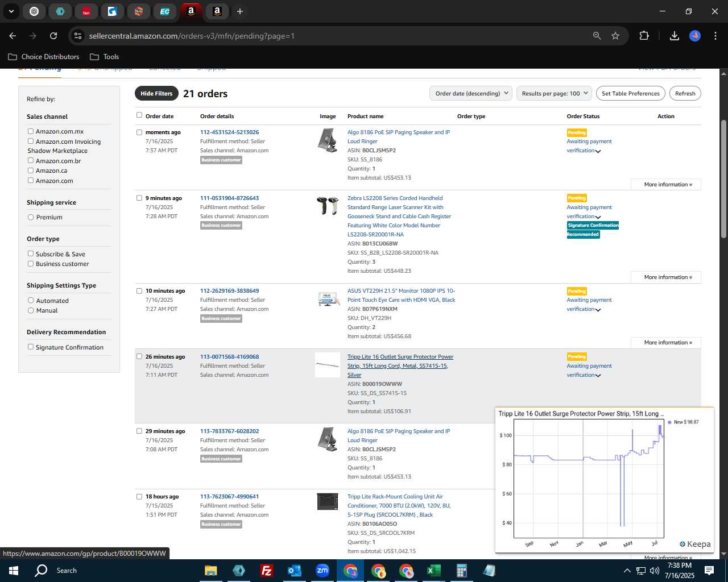Image resolution: width=728 pixels, height=582 pixels.
Task: Open Calculator from the taskbar
Action: (462, 571)
